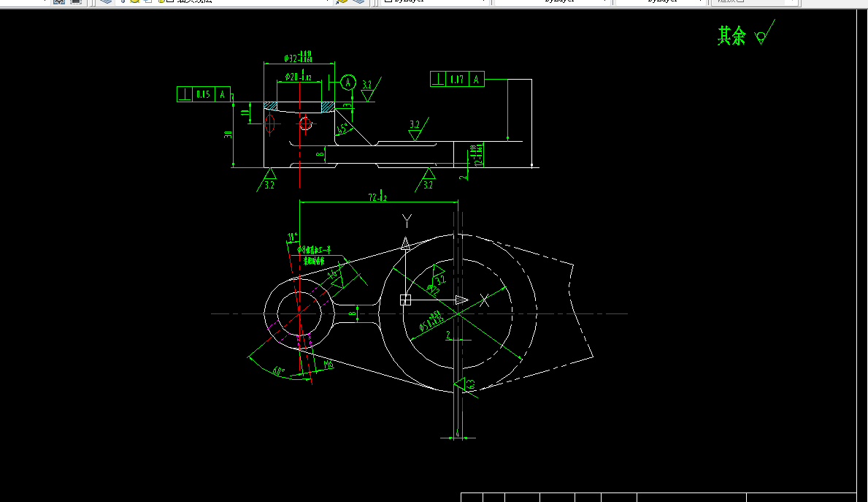Image resolution: width=868 pixels, height=502 pixels.
Task: Select the 0.15 perpendicularity tolerance frame
Action: [204, 94]
